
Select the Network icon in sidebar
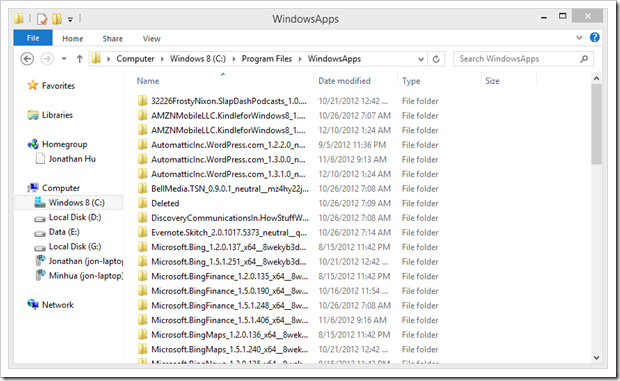33,304
